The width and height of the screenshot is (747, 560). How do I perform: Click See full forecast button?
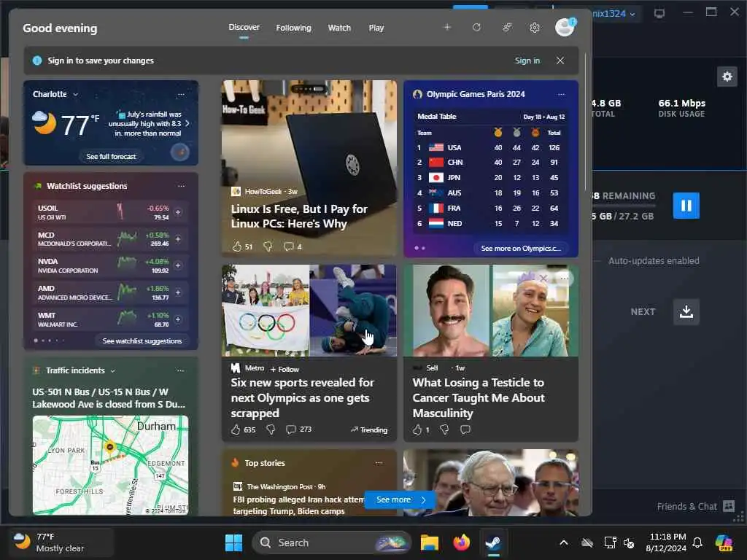coord(111,156)
